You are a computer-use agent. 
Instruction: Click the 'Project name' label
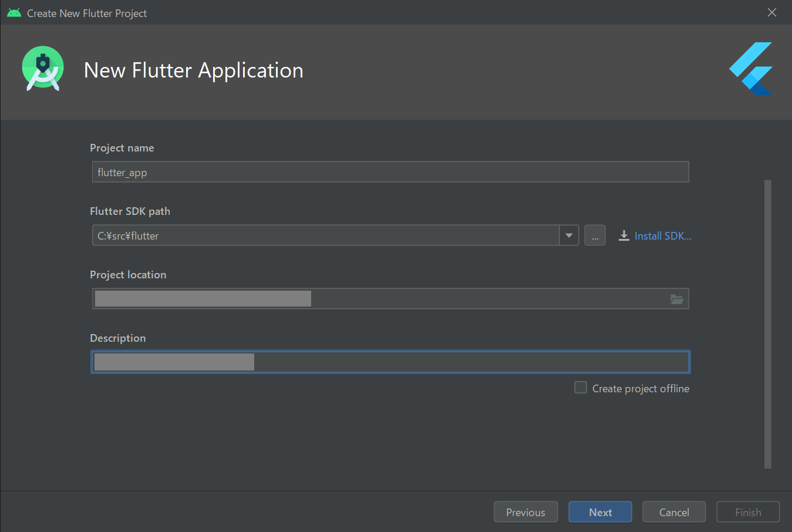(x=122, y=148)
